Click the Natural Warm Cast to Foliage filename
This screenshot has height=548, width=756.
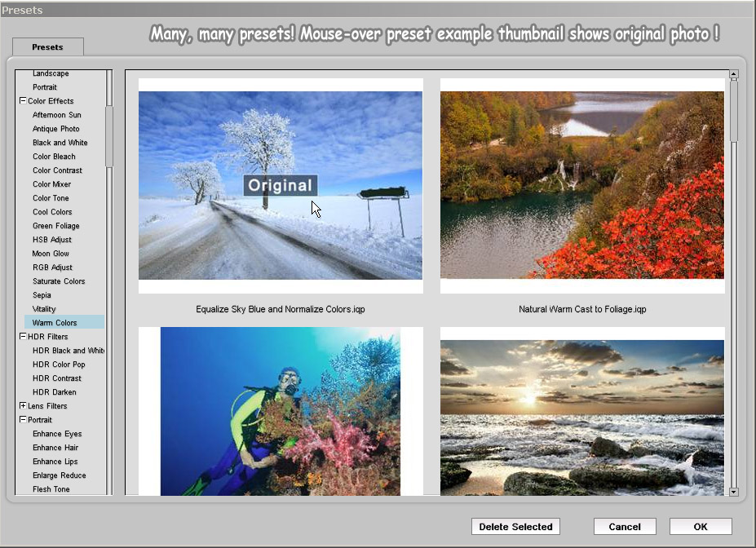tap(582, 309)
